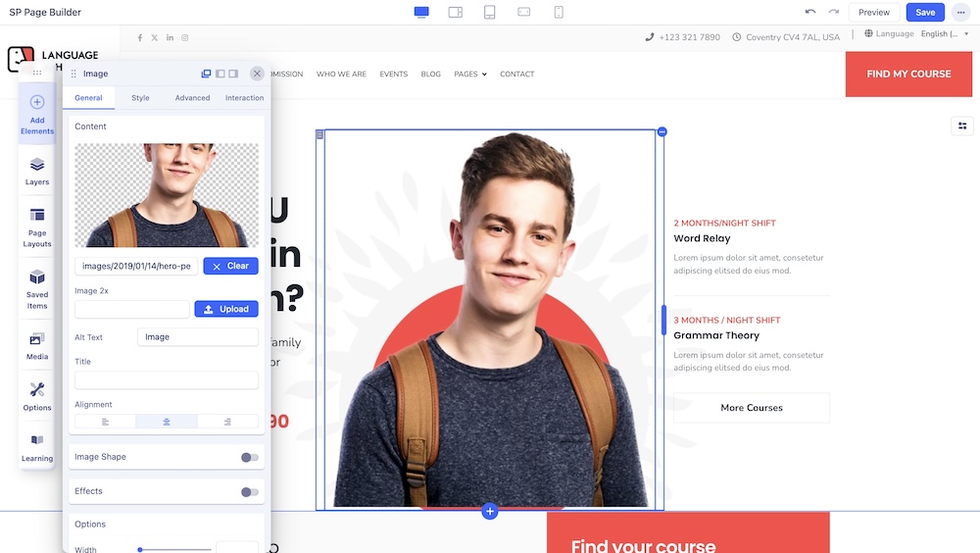
Task: Open the Style tab
Action: (140, 98)
